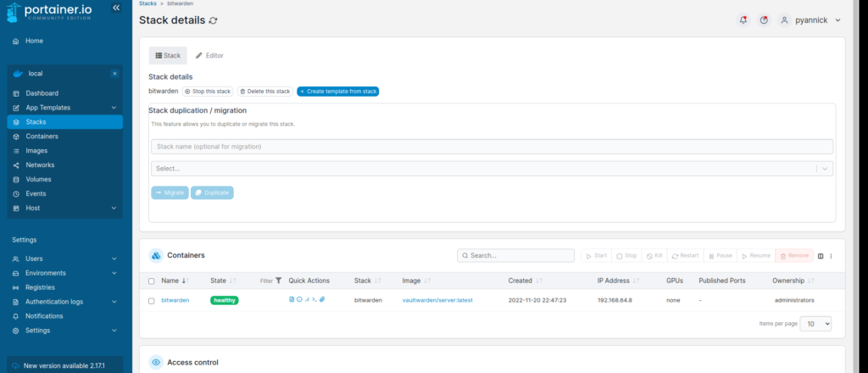Screen dimensions: 868x373
Task: Click Create template from stack
Action: (337, 92)
